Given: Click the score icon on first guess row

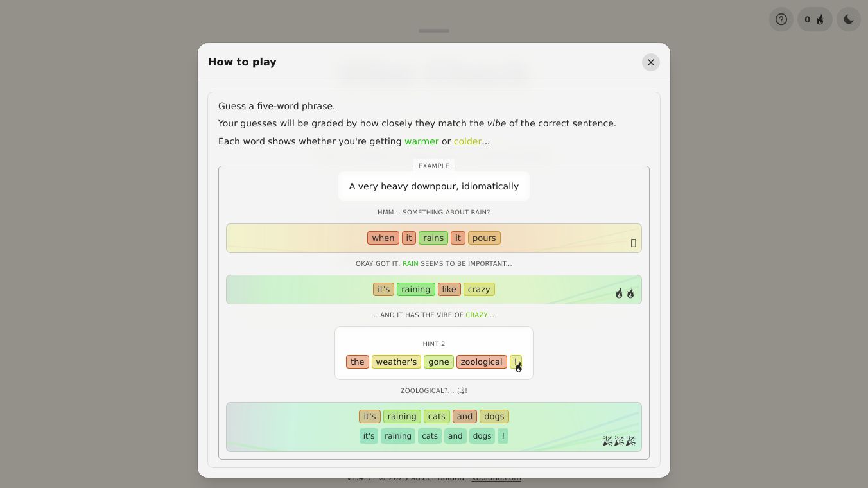Looking at the screenshot, I should point(633,243).
